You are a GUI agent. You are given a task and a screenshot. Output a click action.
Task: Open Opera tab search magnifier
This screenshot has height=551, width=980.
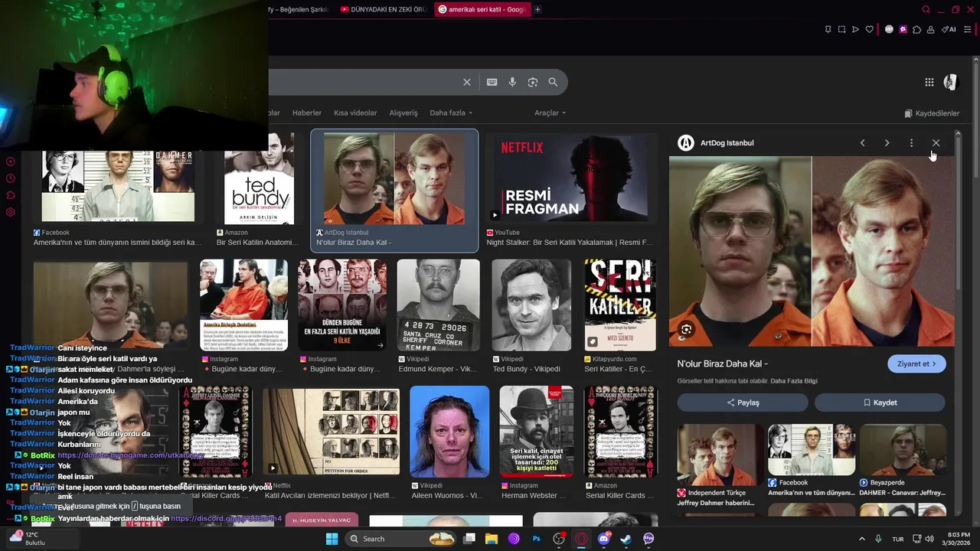[926, 9]
